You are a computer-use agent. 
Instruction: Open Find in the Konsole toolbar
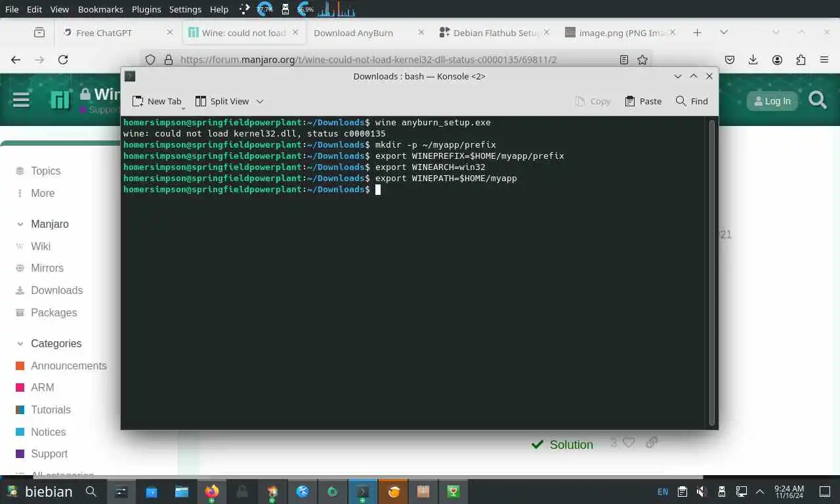[692, 101]
